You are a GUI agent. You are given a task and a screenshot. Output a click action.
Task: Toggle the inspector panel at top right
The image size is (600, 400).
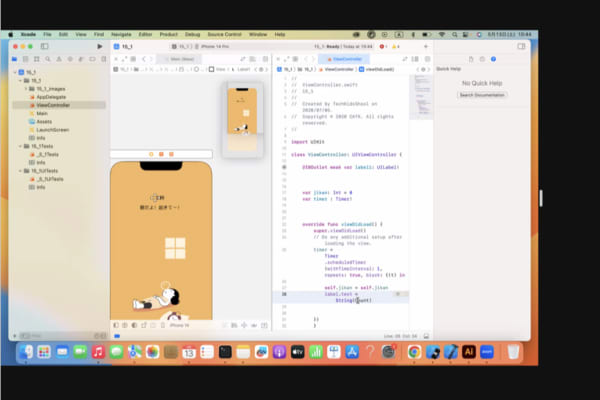pyautogui.click(x=521, y=46)
